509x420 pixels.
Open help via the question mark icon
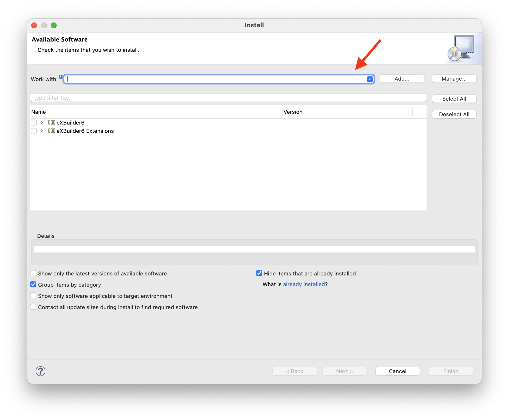41,371
